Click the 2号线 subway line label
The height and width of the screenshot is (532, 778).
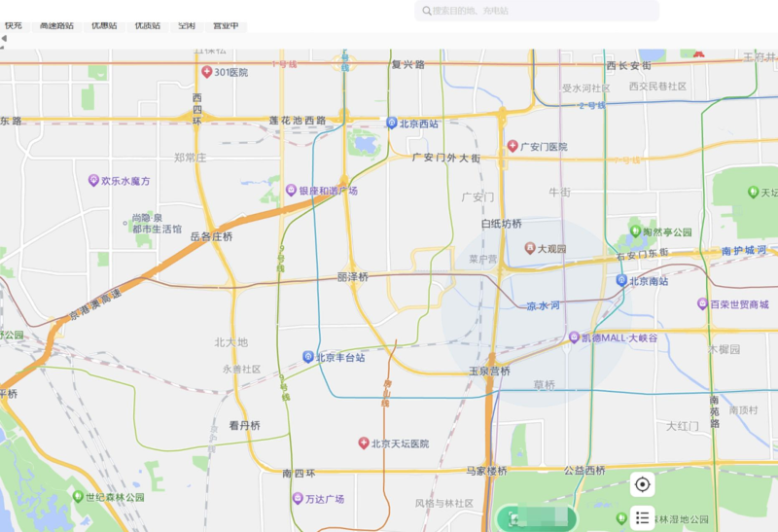592,105
